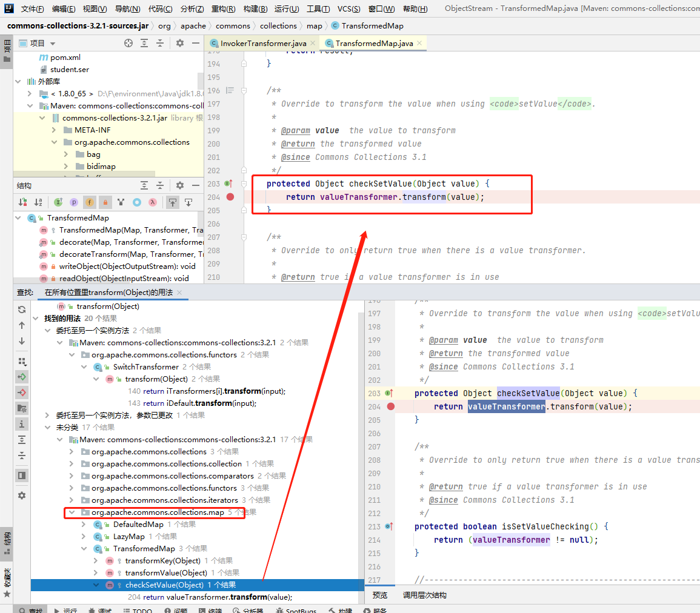Click the locate-in-project crosshair icon
The image size is (700, 613).
click(128, 43)
